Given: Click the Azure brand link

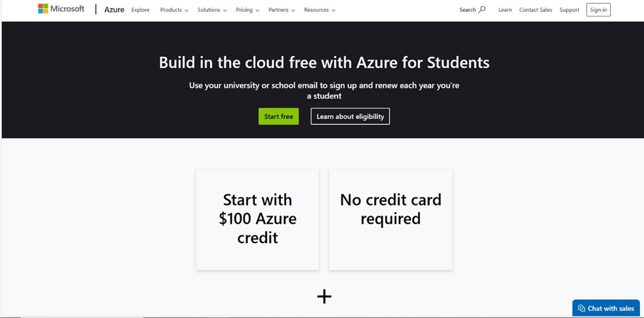Looking at the screenshot, I should point(114,9).
